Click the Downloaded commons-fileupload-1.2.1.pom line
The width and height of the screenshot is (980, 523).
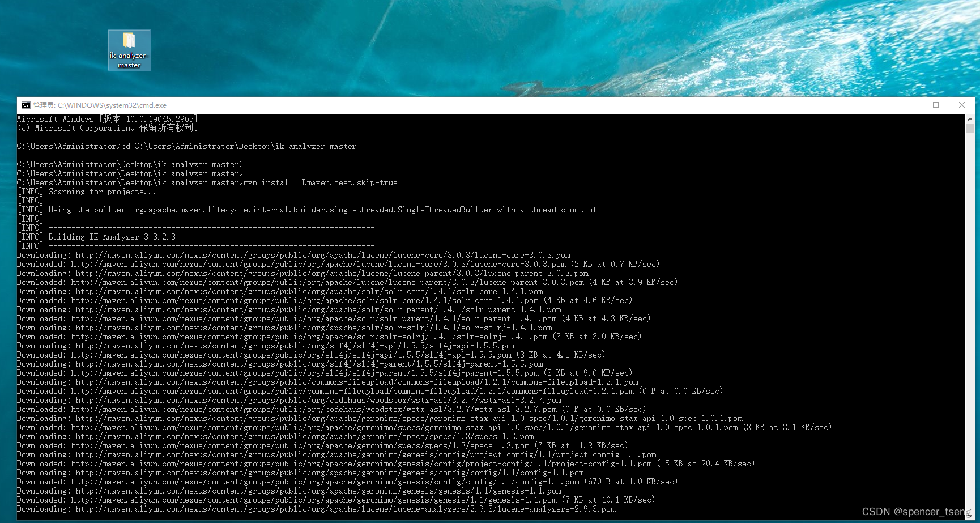click(370, 391)
